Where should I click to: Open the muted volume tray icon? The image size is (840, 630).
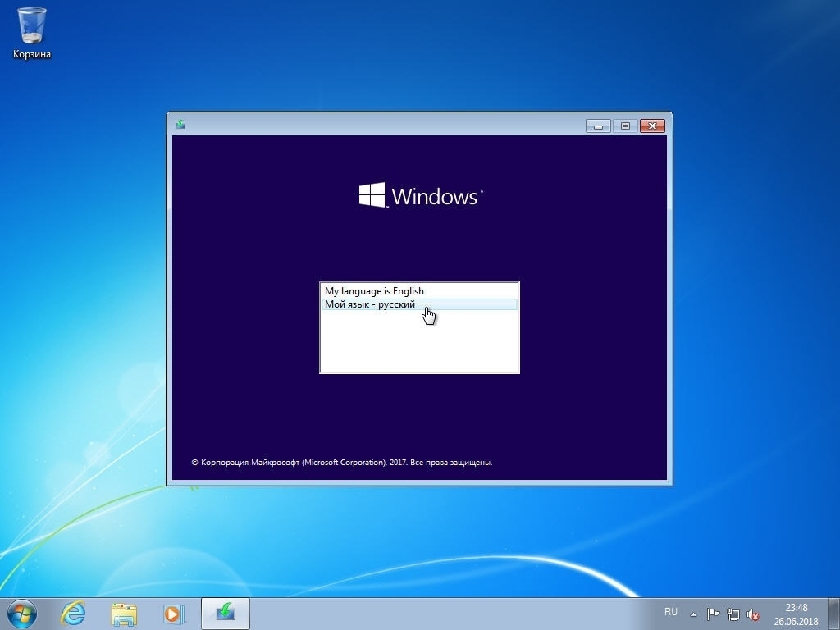753,614
